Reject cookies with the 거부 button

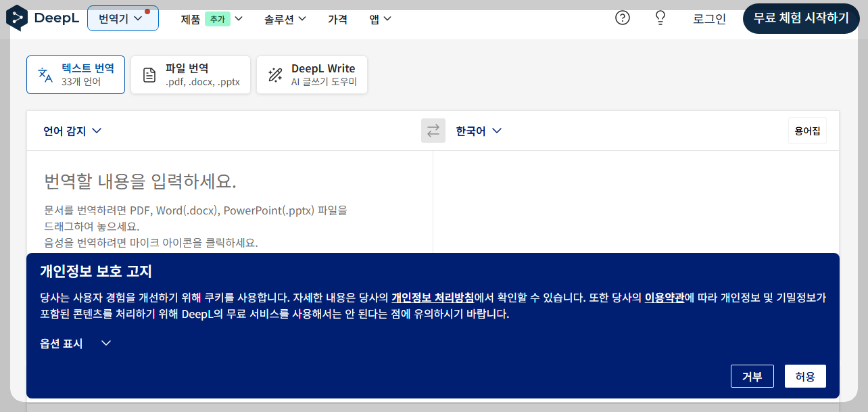pyautogui.click(x=752, y=376)
